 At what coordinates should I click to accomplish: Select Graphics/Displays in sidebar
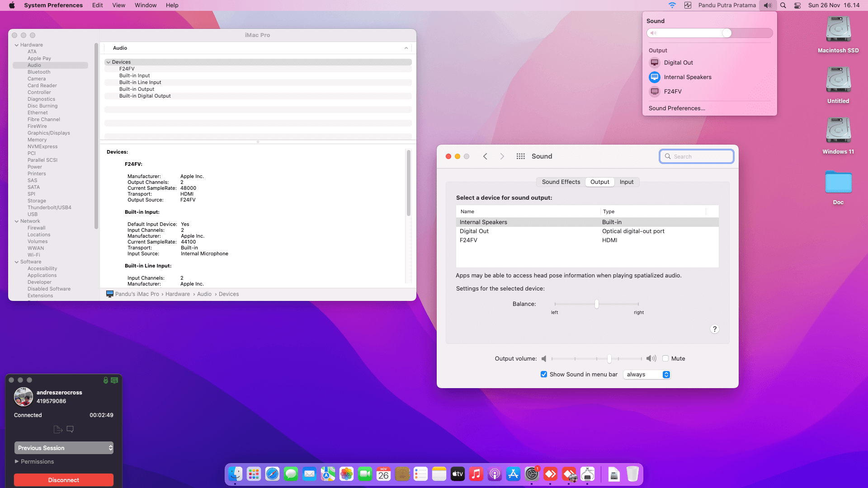coord(49,133)
